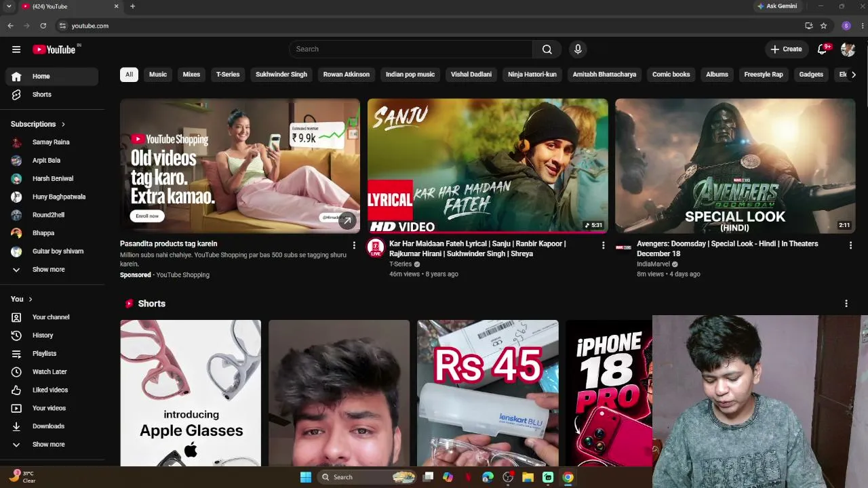Screen dimensions: 868x488
Task: Open the notifications bell
Action: (x=822, y=49)
